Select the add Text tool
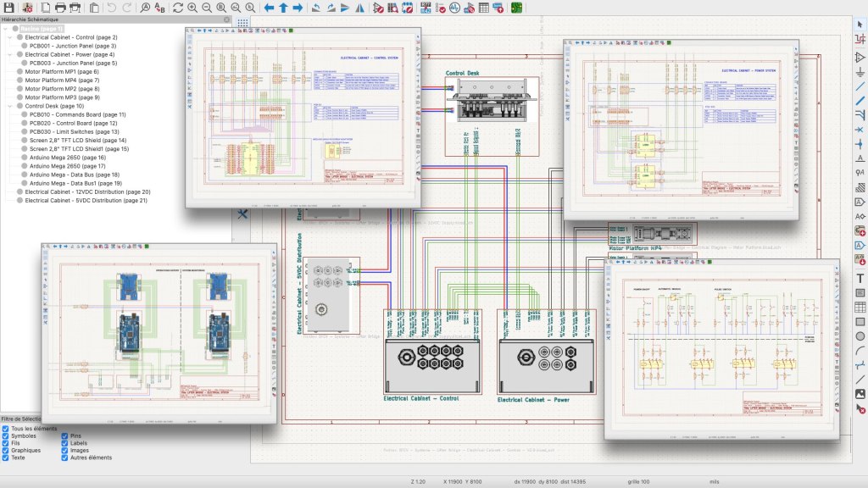This screenshot has height=488, width=868. [x=860, y=278]
